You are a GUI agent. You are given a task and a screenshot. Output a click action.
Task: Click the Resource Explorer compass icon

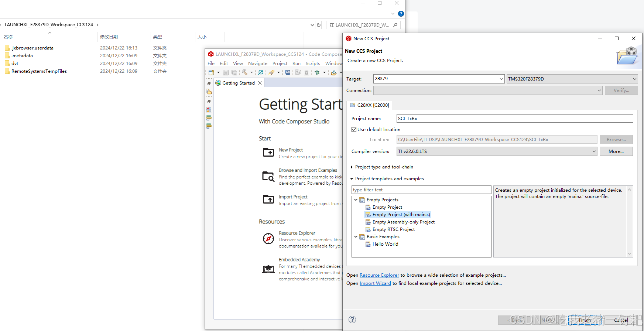click(268, 239)
